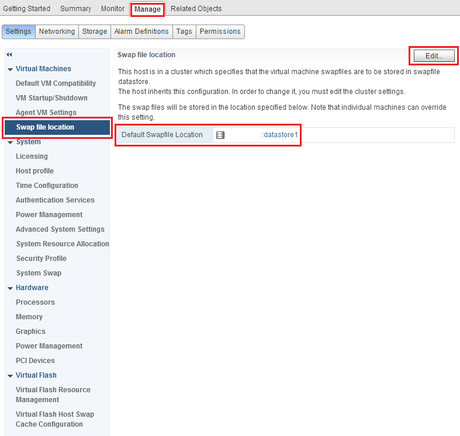Open the Tags sub-tab
460x436 pixels.
point(184,31)
